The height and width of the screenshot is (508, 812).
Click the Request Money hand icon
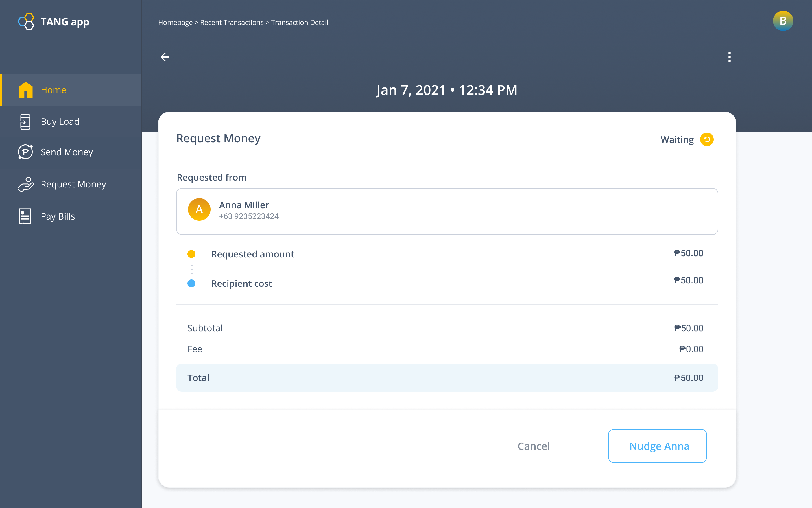coord(26,184)
